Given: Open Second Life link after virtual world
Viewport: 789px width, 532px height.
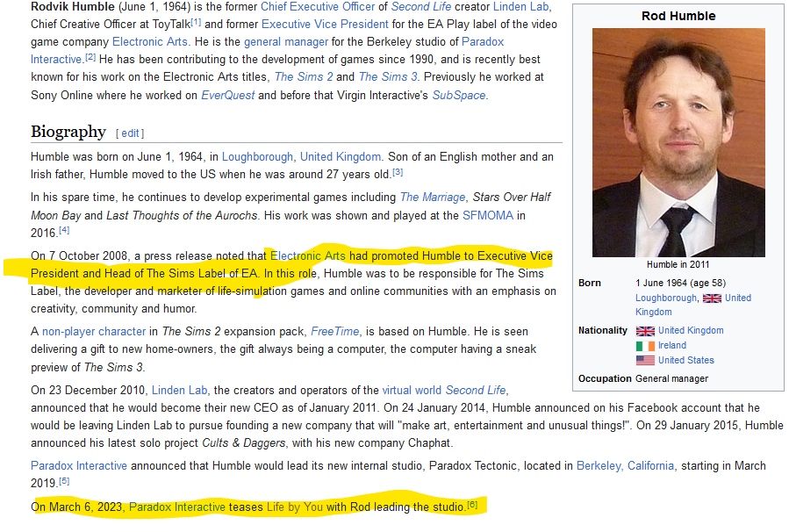Looking at the screenshot, I should 476,390.
